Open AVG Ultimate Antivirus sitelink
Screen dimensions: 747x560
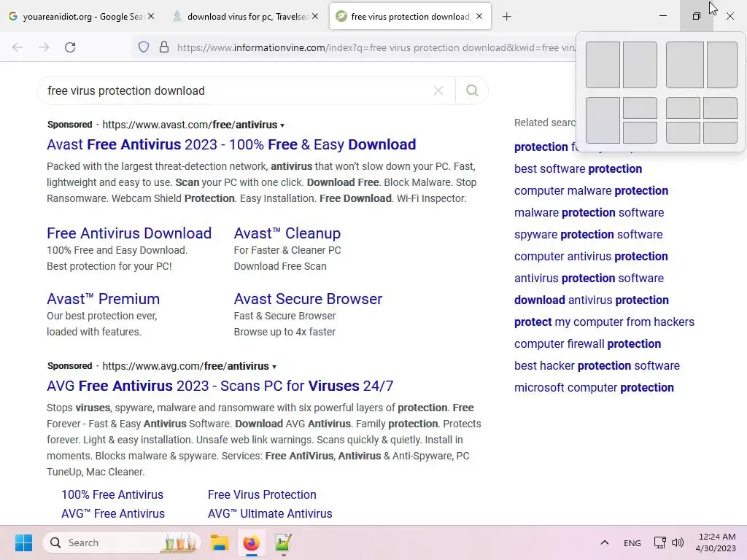[270, 514]
